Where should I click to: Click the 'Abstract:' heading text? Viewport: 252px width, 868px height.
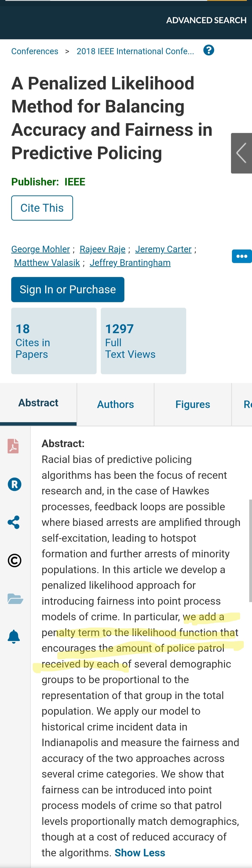(63, 443)
